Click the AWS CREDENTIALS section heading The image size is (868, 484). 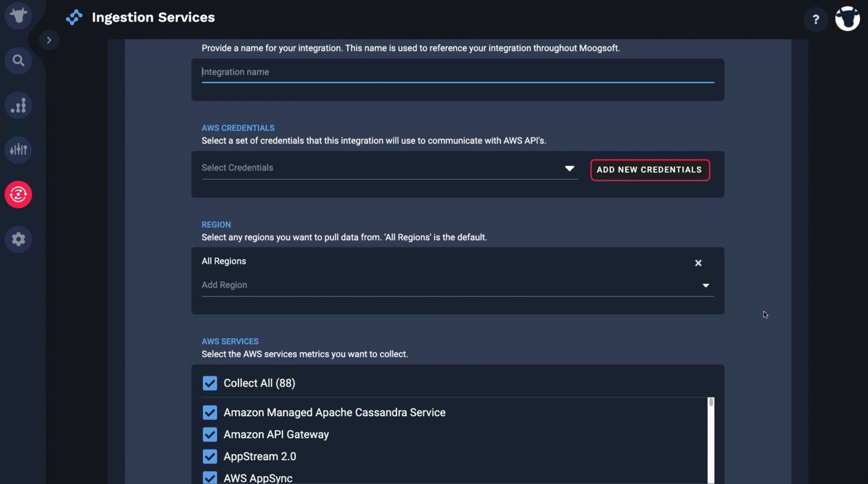238,128
